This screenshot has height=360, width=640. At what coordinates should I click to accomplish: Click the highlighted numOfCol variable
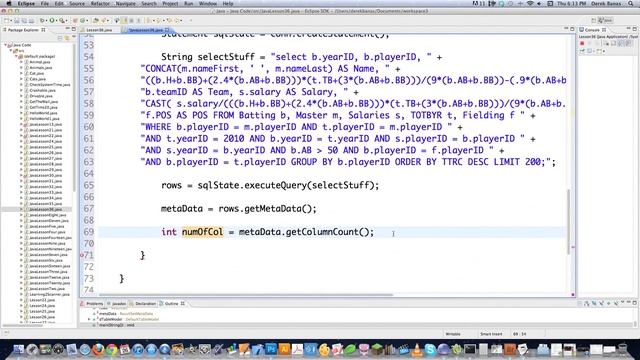tap(203, 232)
